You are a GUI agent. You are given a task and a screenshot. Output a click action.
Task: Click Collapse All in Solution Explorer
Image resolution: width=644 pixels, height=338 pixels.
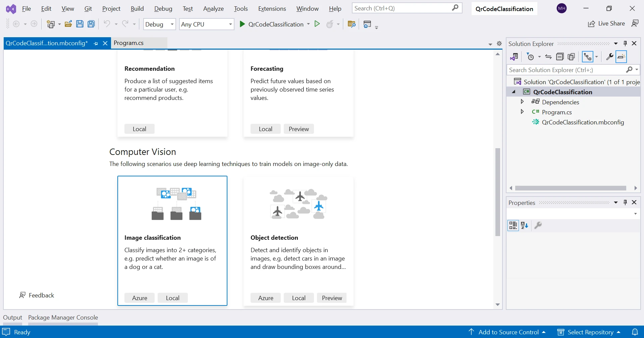[560, 57]
